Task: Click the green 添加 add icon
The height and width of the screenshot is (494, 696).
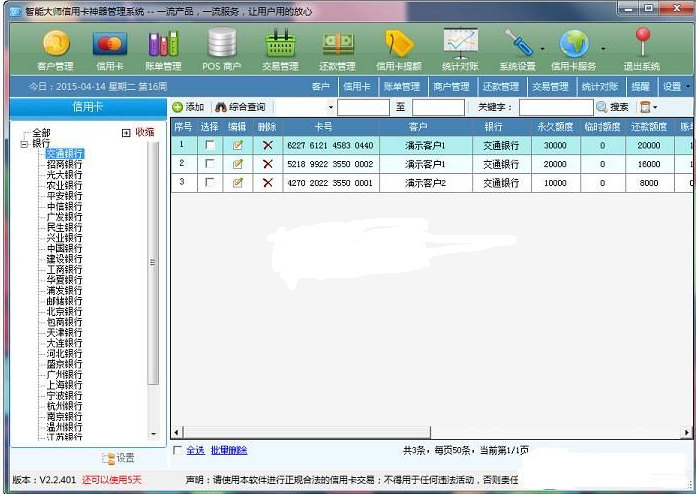Action: point(178,107)
